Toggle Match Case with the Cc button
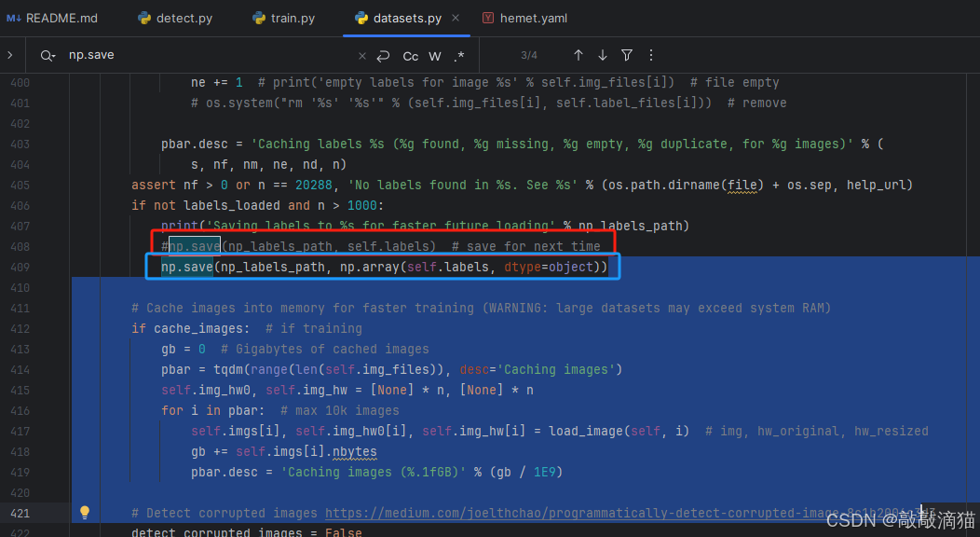Viewport: 980px width, 537px height. [410, 55]
